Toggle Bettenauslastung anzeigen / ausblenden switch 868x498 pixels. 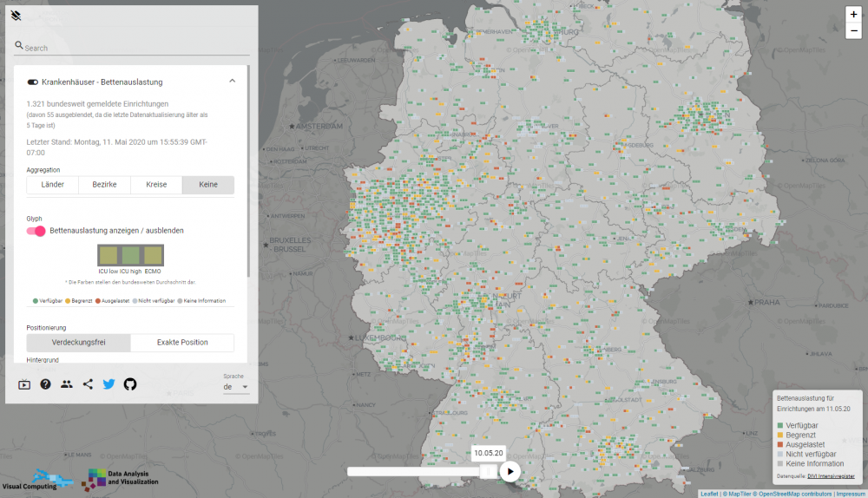pos(36,231)
